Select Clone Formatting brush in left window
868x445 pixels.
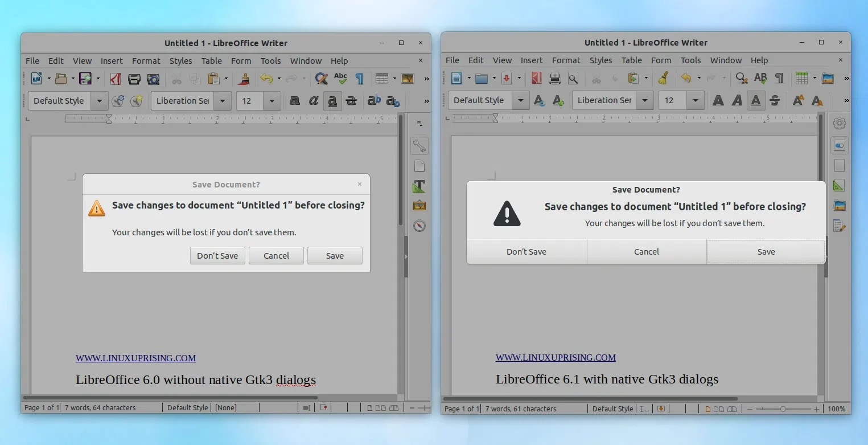pos(245,79)
